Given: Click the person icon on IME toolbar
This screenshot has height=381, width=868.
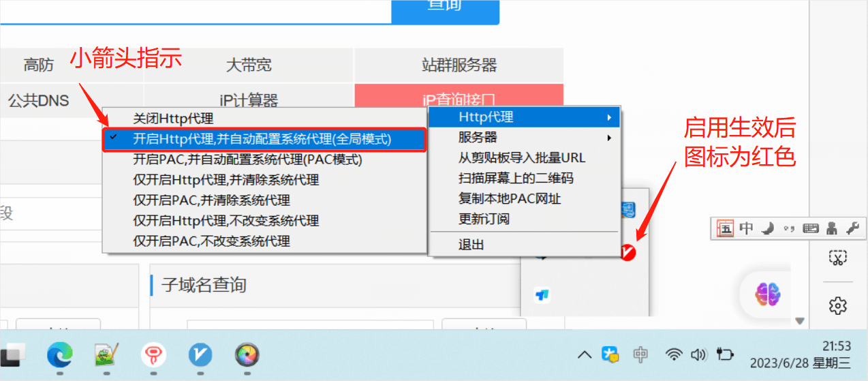Looking at the screenshot, I should click(x=831, y=228).
